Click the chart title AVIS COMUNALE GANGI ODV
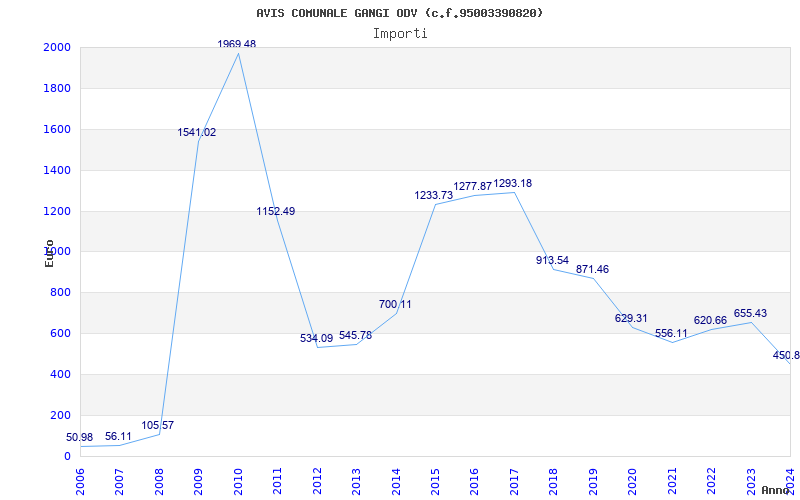The image size is (800, 500). tap(399, 13)
